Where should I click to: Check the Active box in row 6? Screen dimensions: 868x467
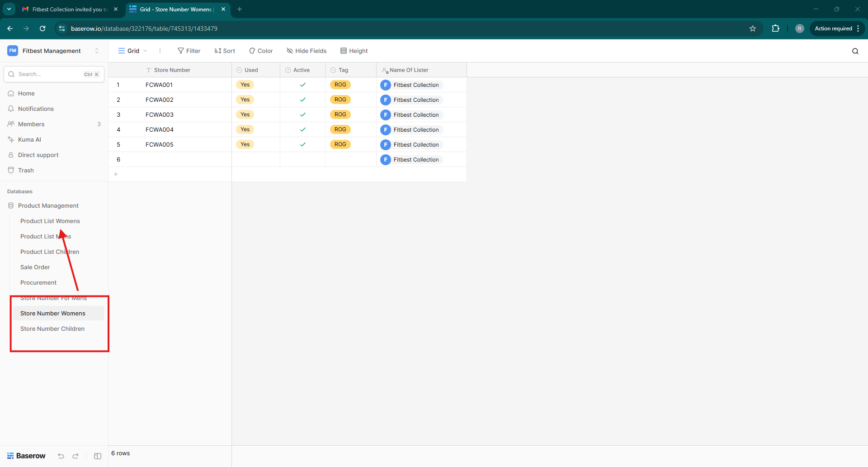pos(302,159)
